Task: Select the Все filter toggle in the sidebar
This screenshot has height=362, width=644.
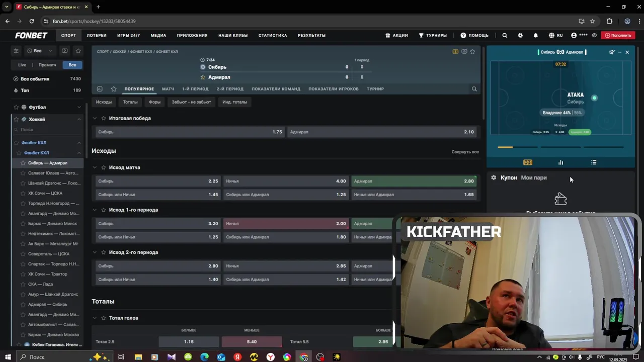Action: pyautogui.click(x=72, y=65)
